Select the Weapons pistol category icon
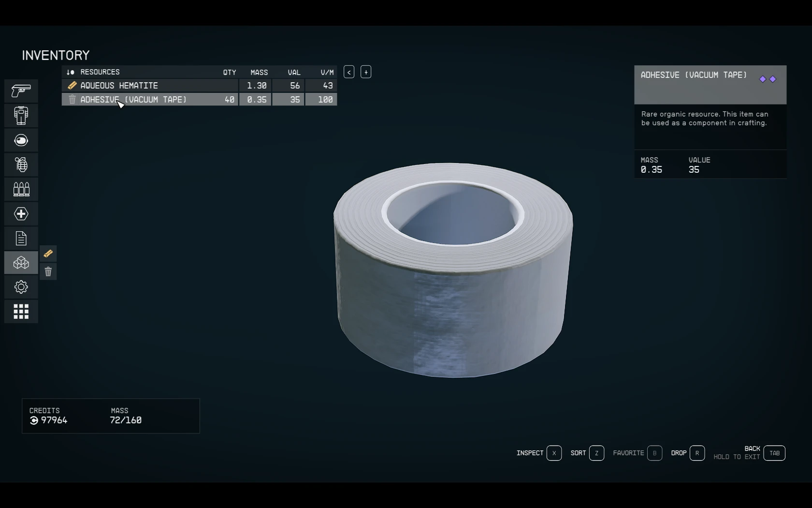Image resolution: width=812 pixels, height=508 pixels. (x=21, y=91)
